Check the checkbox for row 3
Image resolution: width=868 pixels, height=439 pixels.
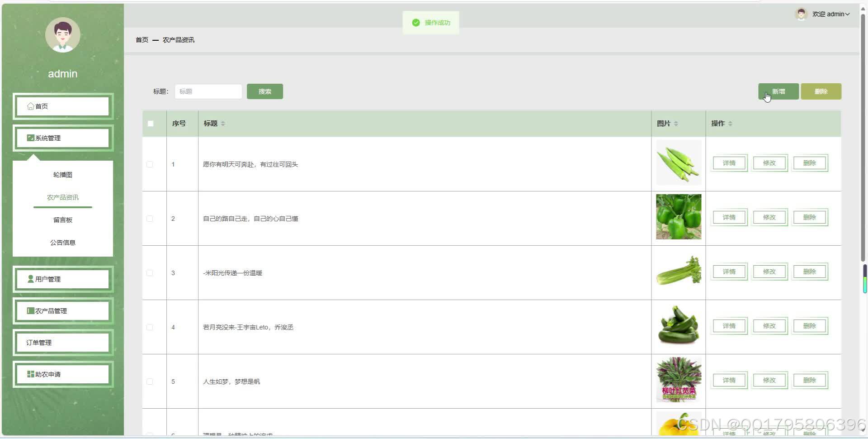point(150,273)
